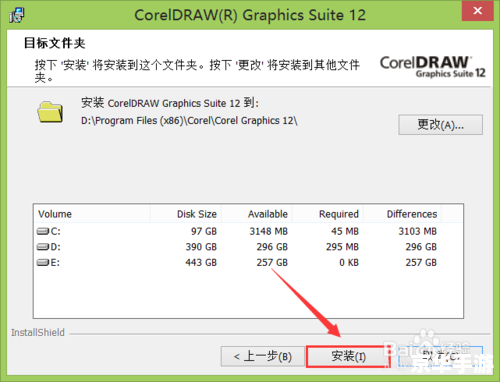The width and height of the screenshot is (500, 382).
Task: Go back with the 上一步(B) button
Action: coord(263,356)
